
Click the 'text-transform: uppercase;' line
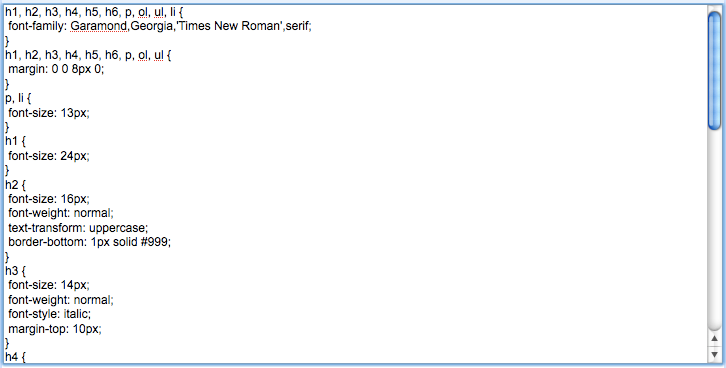[x=78, y=228]
